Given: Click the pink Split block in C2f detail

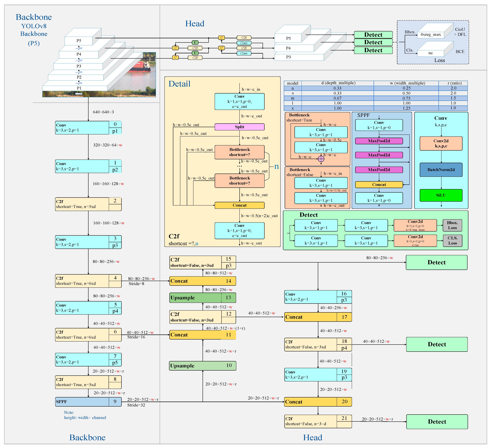Looking at the screenshot, I should pos(239,127).
